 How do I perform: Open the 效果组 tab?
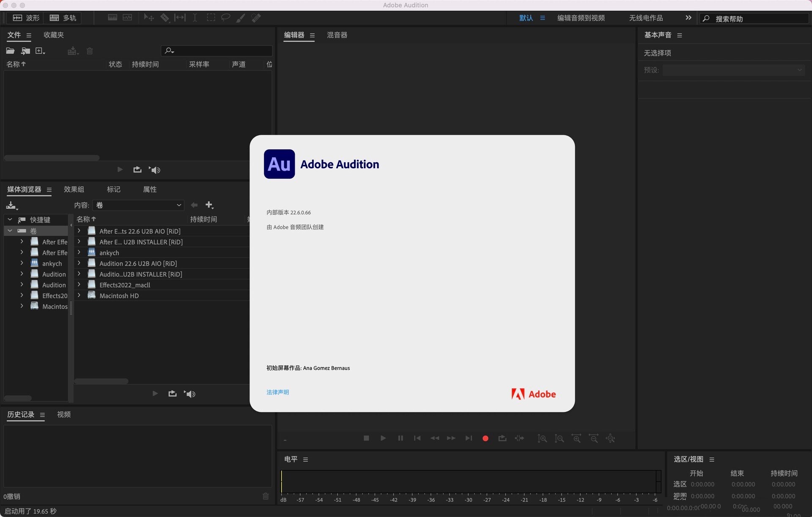click(74, 189)
